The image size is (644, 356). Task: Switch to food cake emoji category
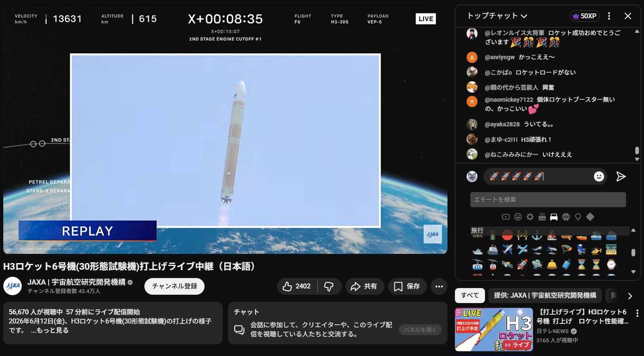tap(542, 217)
